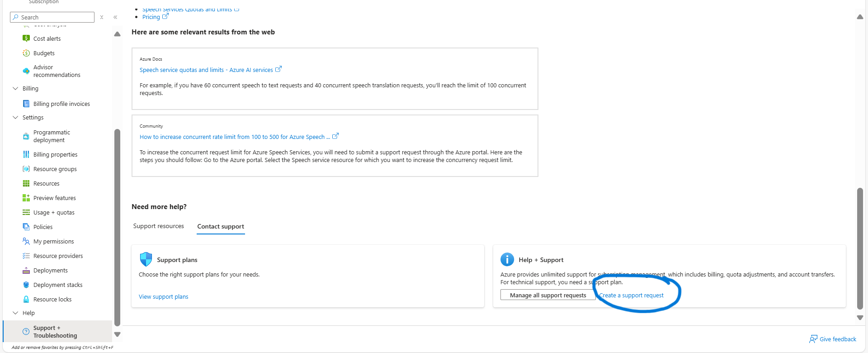Viewport: 868px width, 353px height.
Task: Click main pane scroll down arrow
Action: pyautogui.click(x=860, y=318)
